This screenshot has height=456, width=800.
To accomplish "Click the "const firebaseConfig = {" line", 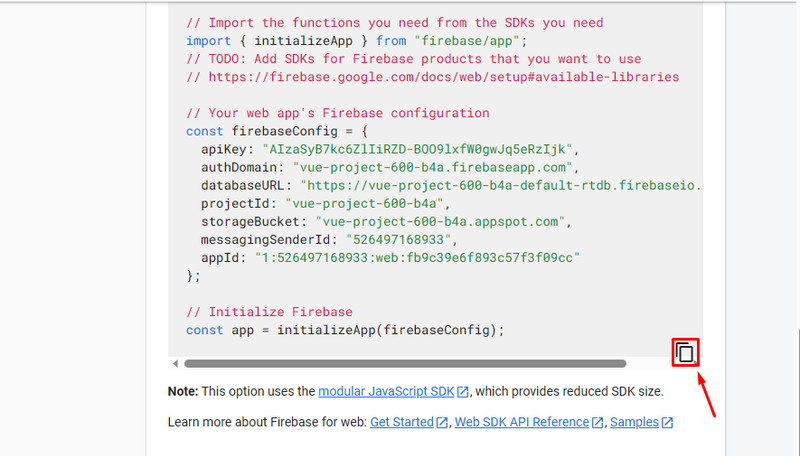I will coord(277,131).
